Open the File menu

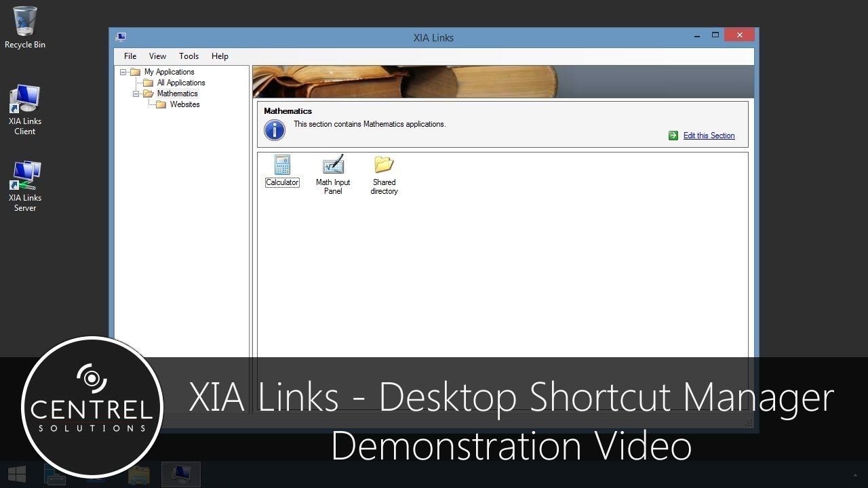pos(130,56)
